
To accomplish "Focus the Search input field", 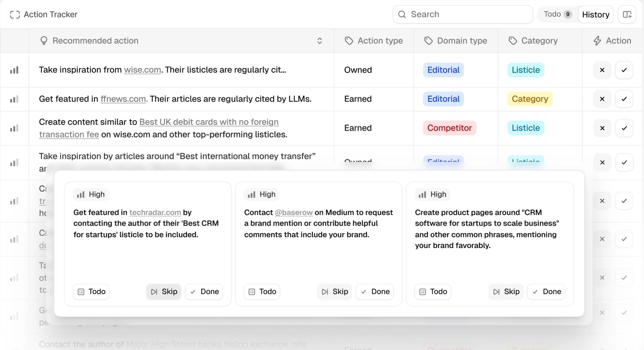I will [x=463, y=14].
